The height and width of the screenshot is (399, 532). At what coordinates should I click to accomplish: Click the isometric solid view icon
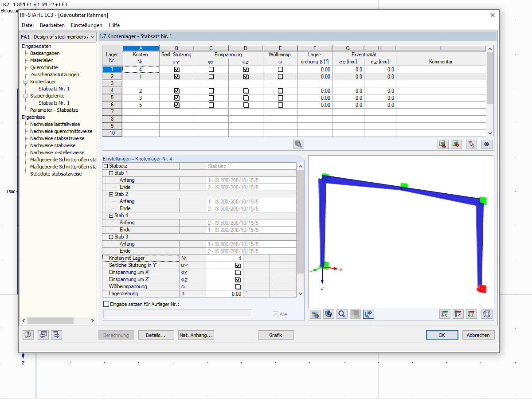pyautogui.click(x=329, y=314)
